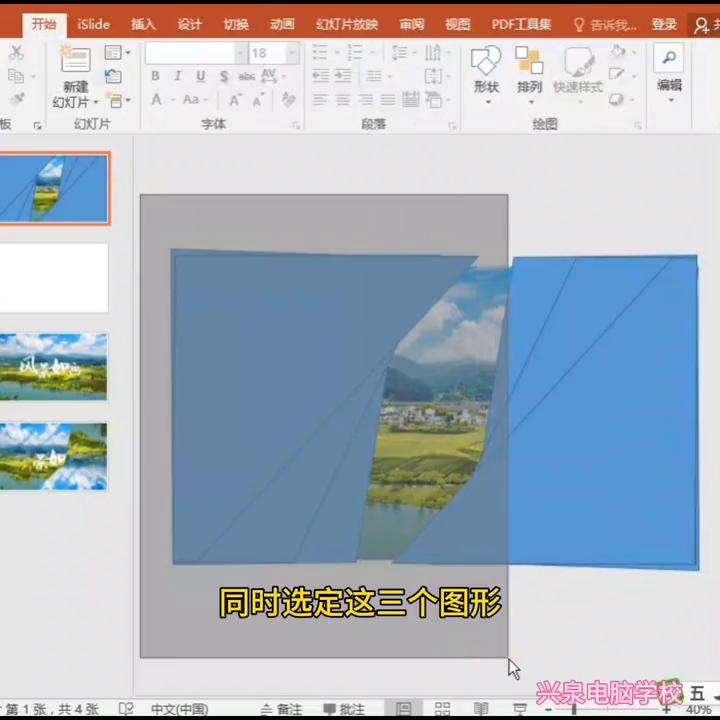Open the 排列 Arrange menu
This screenshot has height=720, width=720.
coord(529,74)
